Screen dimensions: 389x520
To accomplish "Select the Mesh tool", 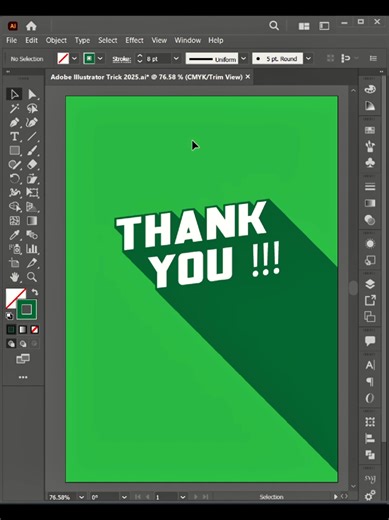I will [14, 221].
